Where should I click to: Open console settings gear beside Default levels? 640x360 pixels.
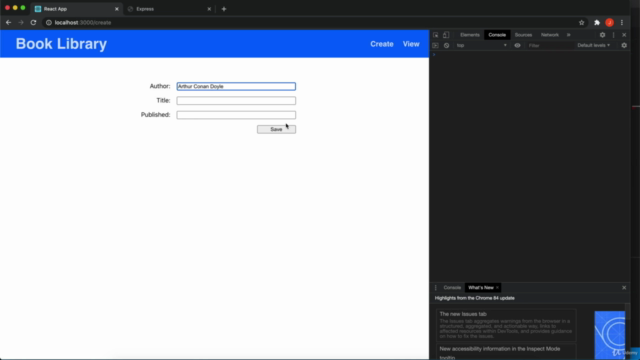[x=624, y=45]
